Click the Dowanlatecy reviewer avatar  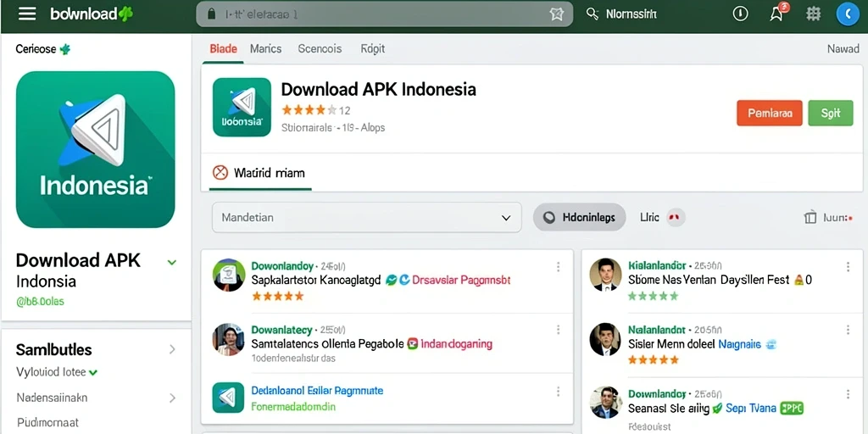[x=229, y=339]
